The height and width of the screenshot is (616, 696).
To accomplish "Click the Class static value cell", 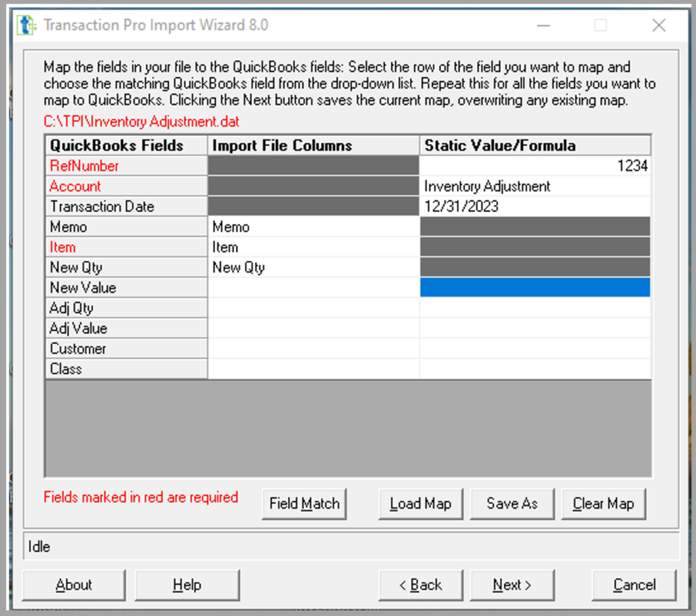I will pos(535,369).
